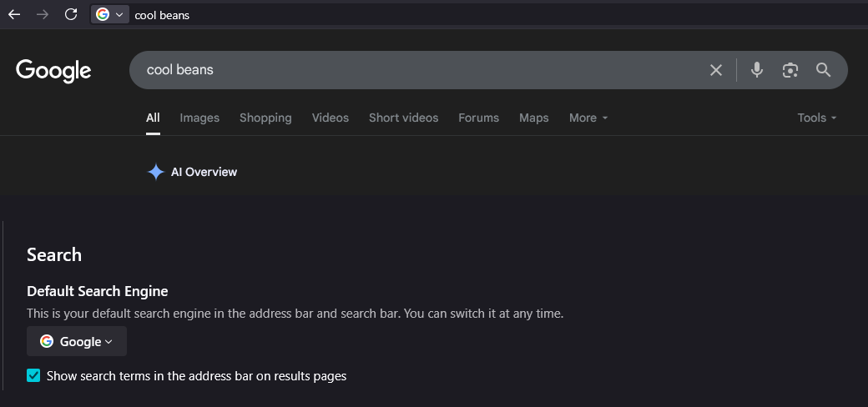868x407 pixels.
Task: Switch to the Images tab
Action: tap(199, 118)
